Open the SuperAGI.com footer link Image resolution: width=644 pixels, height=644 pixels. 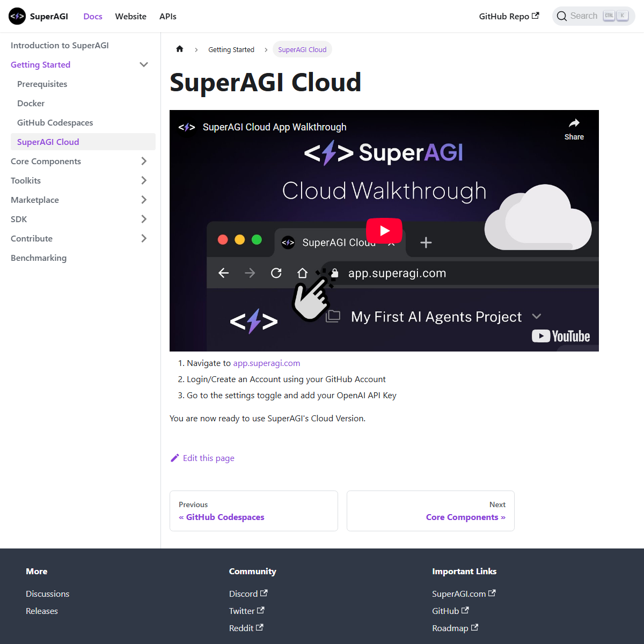click(464, 594)
